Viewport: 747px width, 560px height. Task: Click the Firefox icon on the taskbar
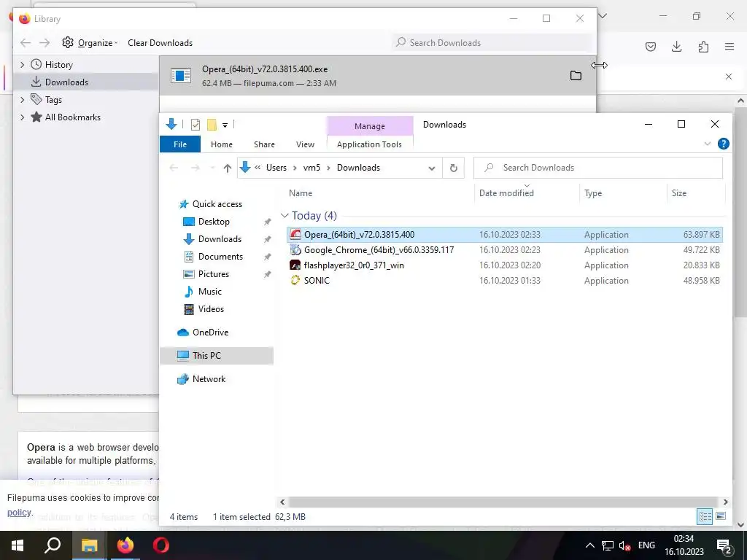click(x=125, y=545)
